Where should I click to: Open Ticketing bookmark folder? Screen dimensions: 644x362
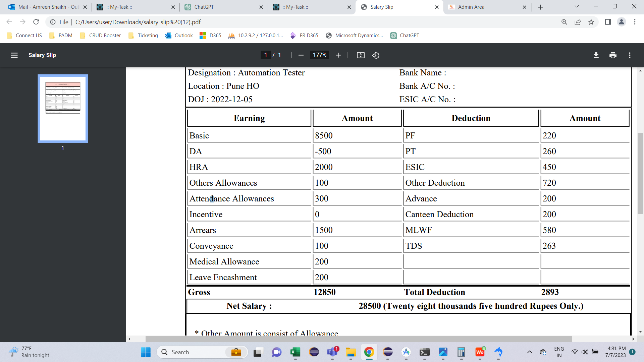(143, 36)
